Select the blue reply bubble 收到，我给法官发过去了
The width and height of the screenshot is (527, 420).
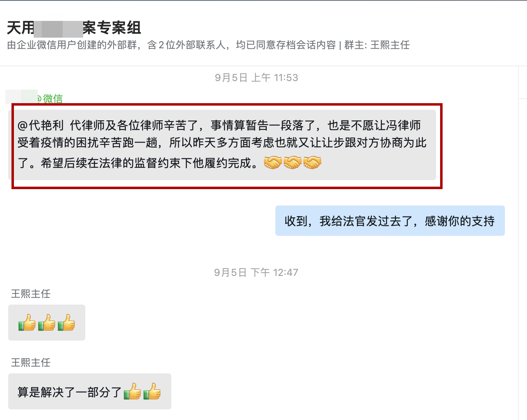pyautogui.click(x=390, y=221)
